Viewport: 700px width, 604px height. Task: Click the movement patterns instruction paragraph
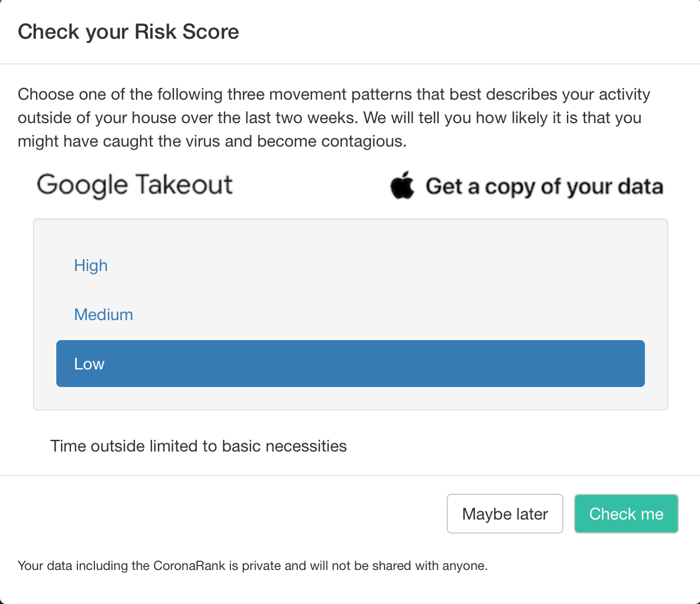(334, 117)
